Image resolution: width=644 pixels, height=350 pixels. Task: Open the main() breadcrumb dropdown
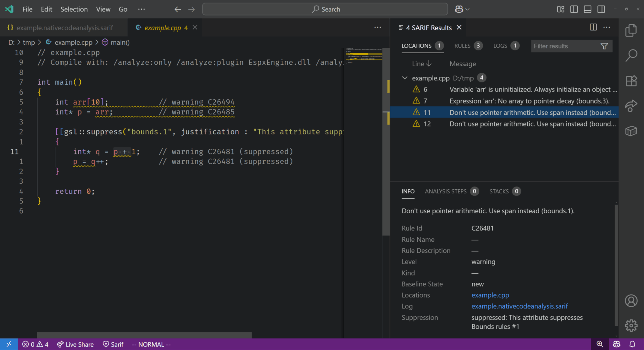tap(119, 42)
